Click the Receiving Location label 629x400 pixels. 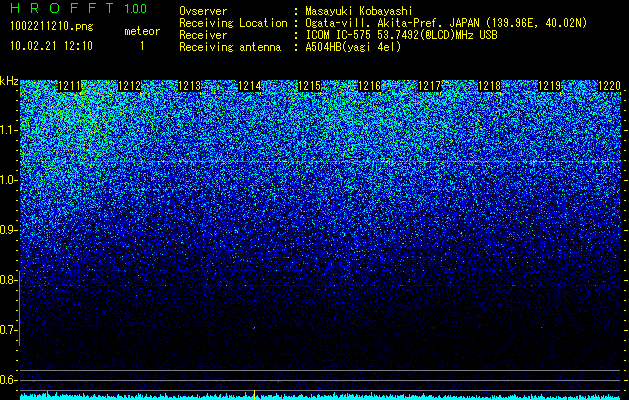coord(233,23)
